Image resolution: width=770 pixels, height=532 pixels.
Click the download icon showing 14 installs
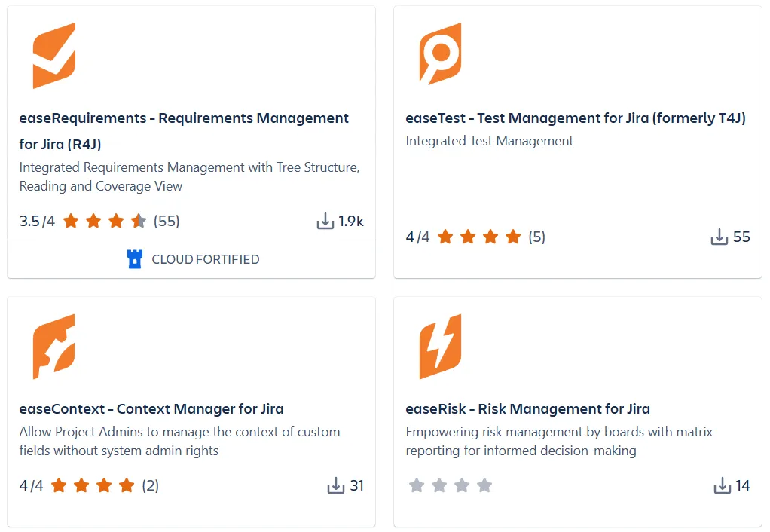coord(723,486)
